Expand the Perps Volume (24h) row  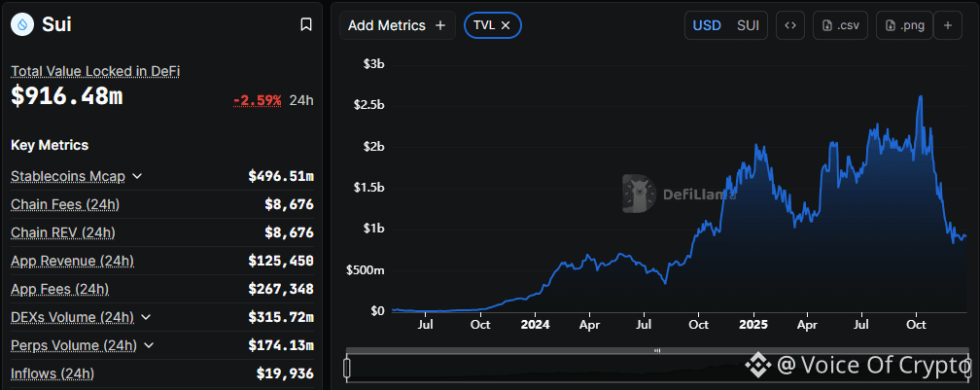pos(150,345)
